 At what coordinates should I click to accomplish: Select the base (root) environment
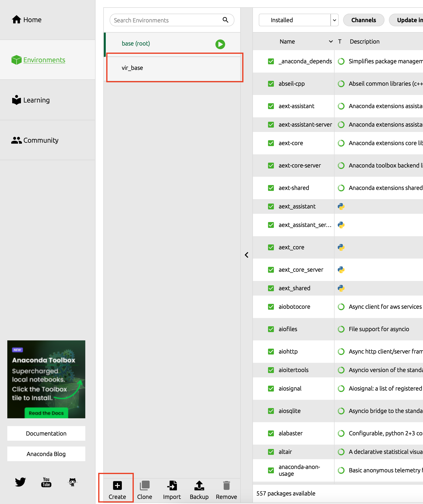[x=172, y=44]
